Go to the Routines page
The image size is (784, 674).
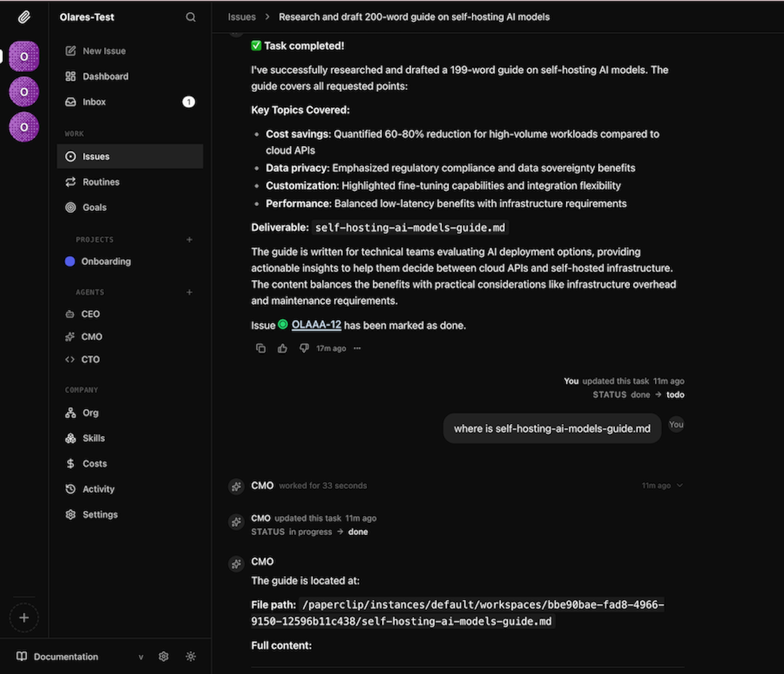pyautogui.click(x=100, y=182)
